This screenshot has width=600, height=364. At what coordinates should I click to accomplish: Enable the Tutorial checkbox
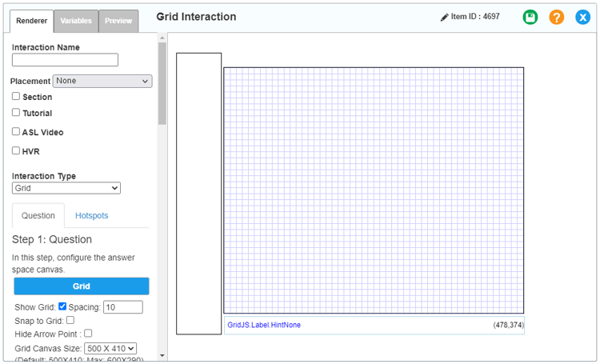pos(16,112)
